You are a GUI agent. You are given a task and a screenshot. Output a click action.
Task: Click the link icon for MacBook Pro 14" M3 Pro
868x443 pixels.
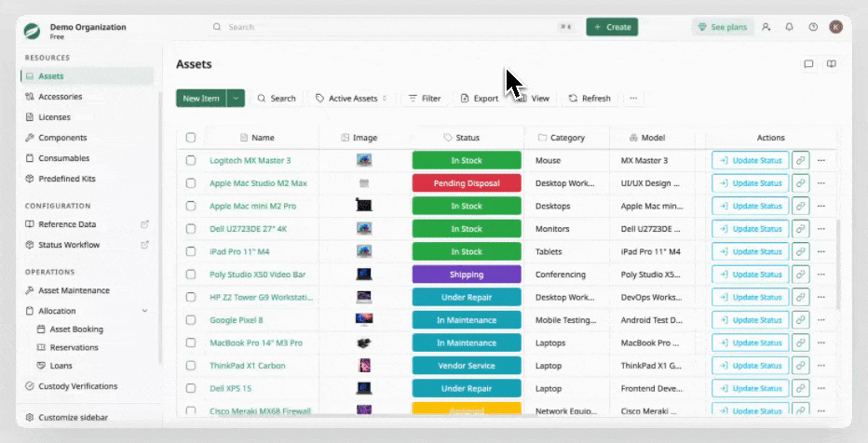pyautogui.click(x=800, y=342)
